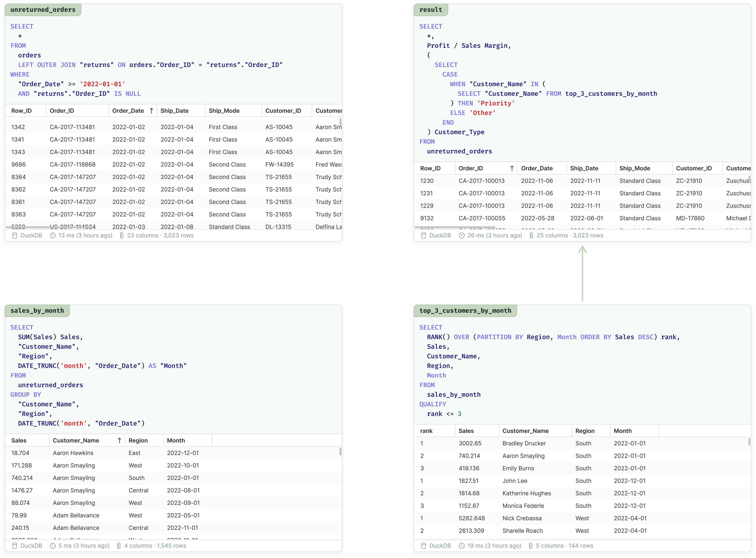Select the unreturned_orders cell title tab

[43, 10]
